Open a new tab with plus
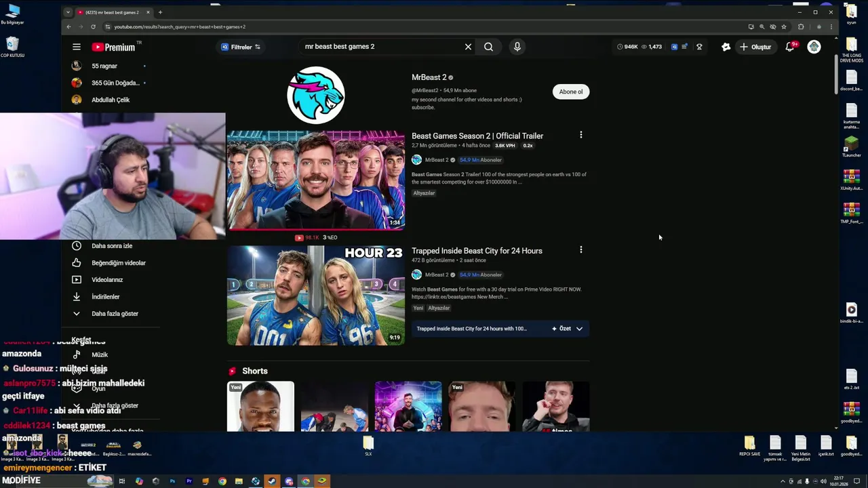 pyautogui.click(x=160, y=12)
